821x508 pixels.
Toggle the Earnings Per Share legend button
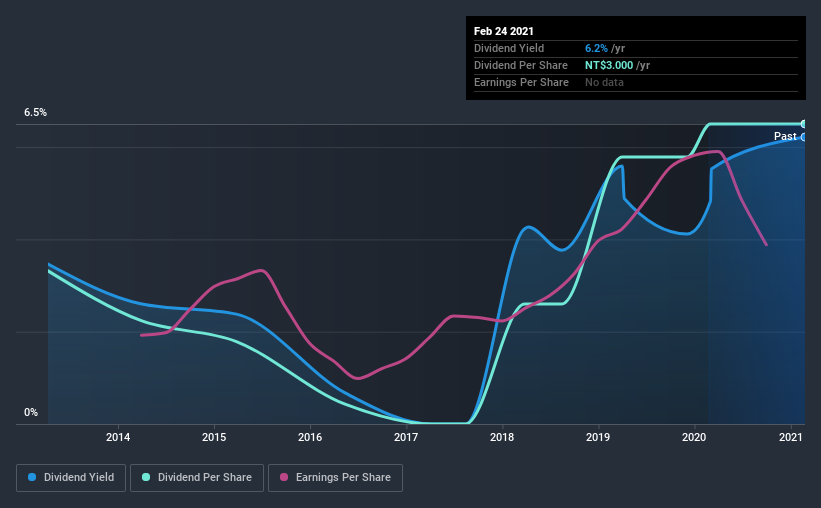(335, 478)
